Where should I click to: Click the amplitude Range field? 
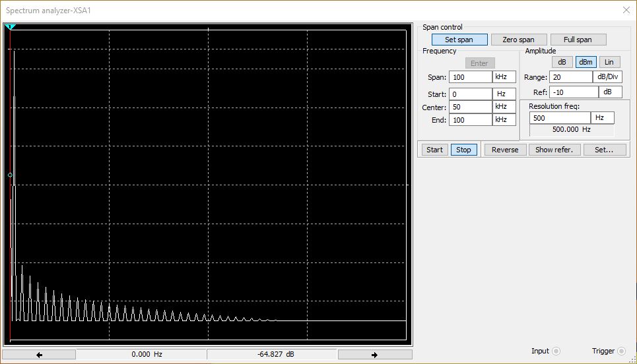click(571, 76)
